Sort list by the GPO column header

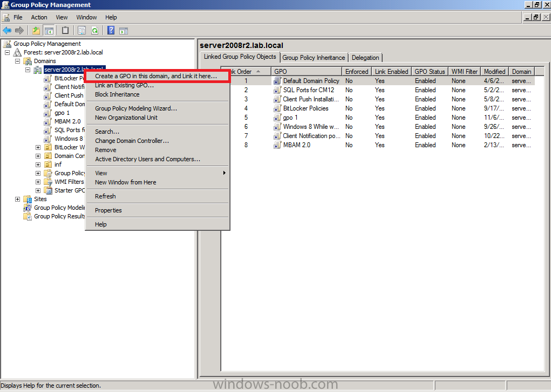tap(307, 72)
